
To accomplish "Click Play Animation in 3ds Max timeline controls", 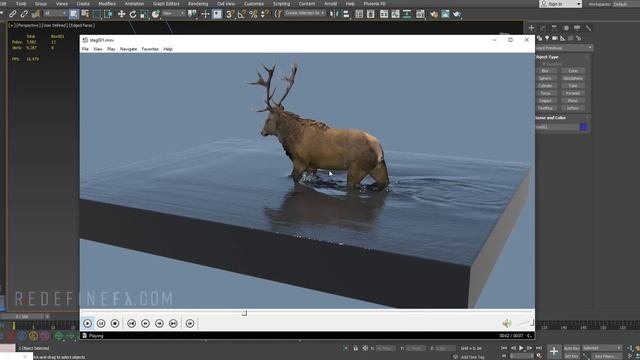I will tap(521, 348).
